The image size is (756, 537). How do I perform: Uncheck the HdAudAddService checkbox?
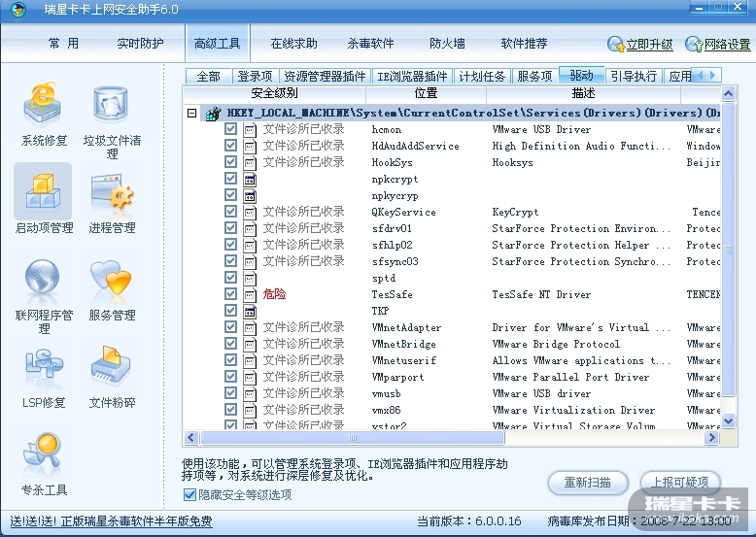(x=230, y=145)
